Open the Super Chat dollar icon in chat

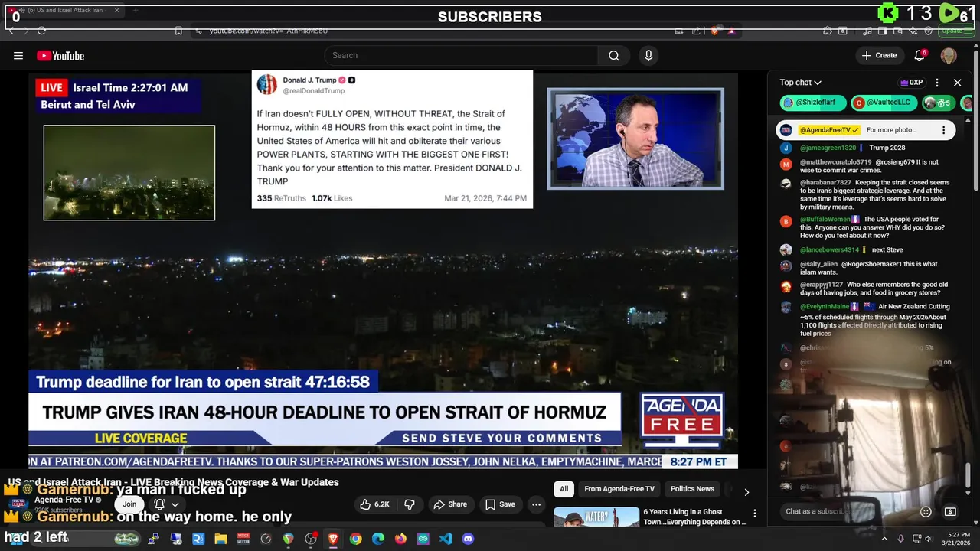pos(950,511)
